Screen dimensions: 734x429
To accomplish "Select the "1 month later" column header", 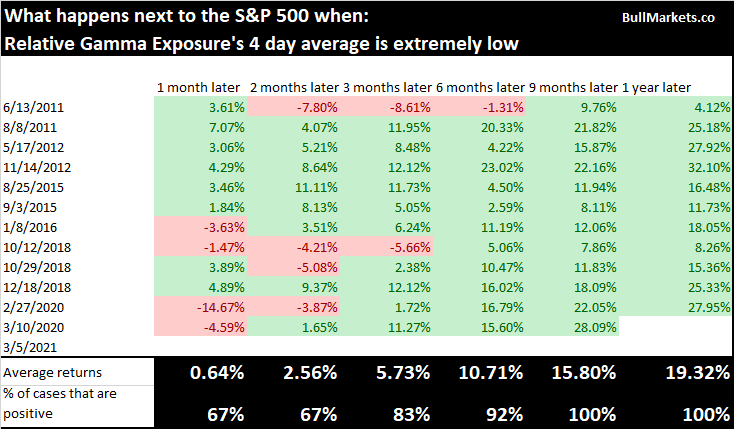I will [196, 87].
